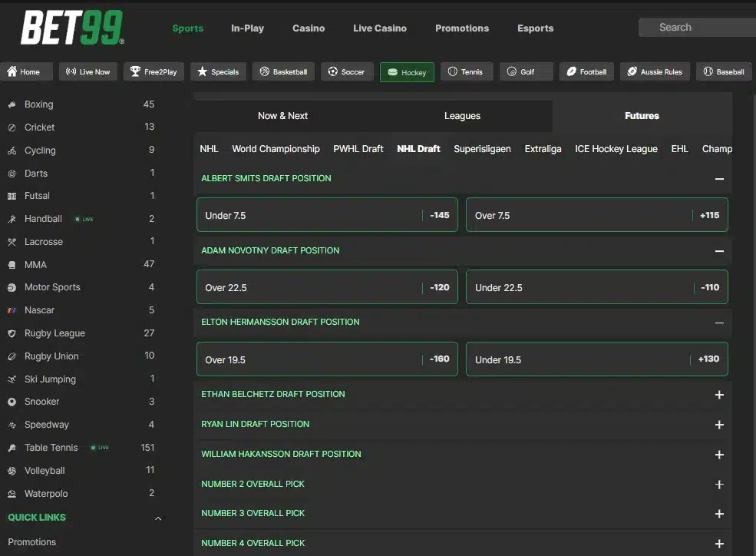The height and width of the screenshot is (556, 756).
Task: Click the Cricket icon in sidebar
Action: (12, 127)
